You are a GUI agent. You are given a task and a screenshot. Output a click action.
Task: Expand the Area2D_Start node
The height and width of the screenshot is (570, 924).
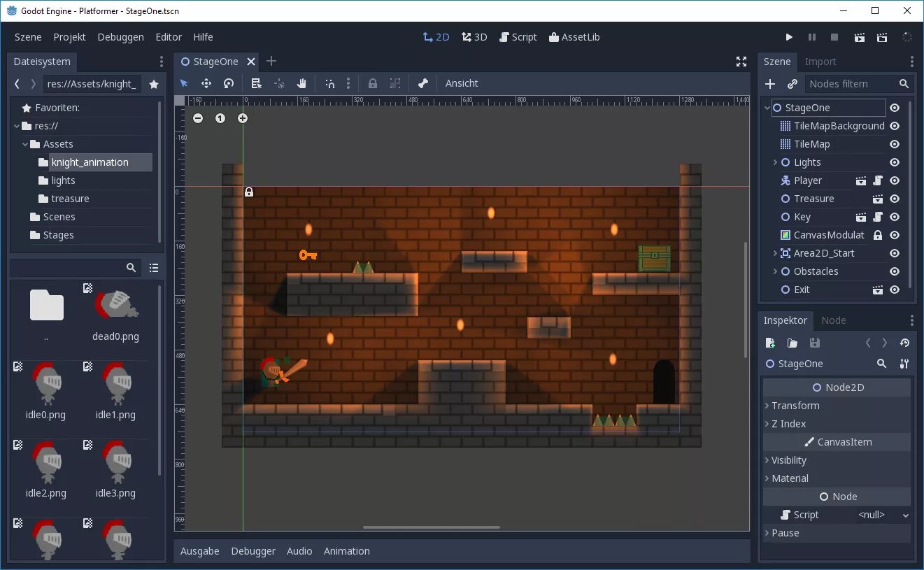pos(775,253)
